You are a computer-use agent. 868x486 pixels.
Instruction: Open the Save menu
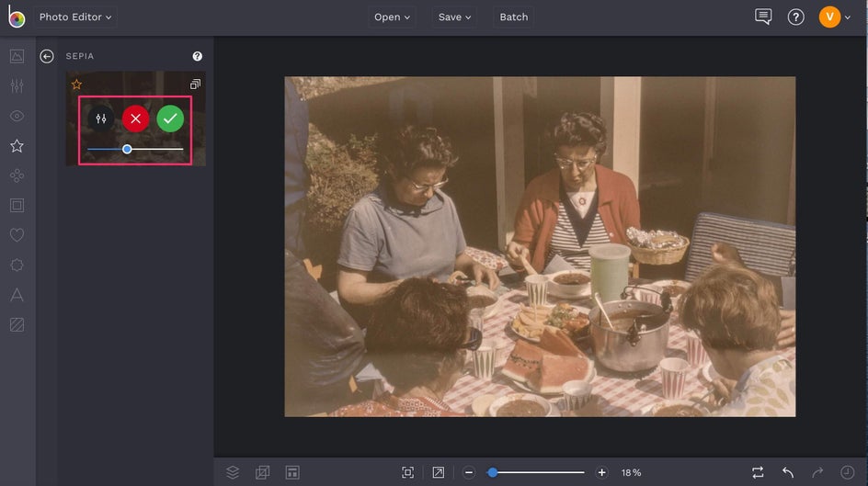coord(454,17)
